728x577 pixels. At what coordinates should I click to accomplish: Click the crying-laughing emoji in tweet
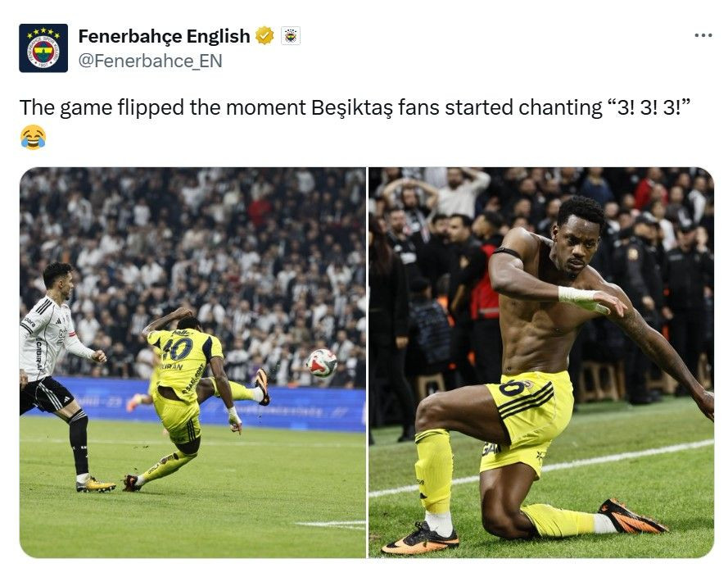point(33,138)
